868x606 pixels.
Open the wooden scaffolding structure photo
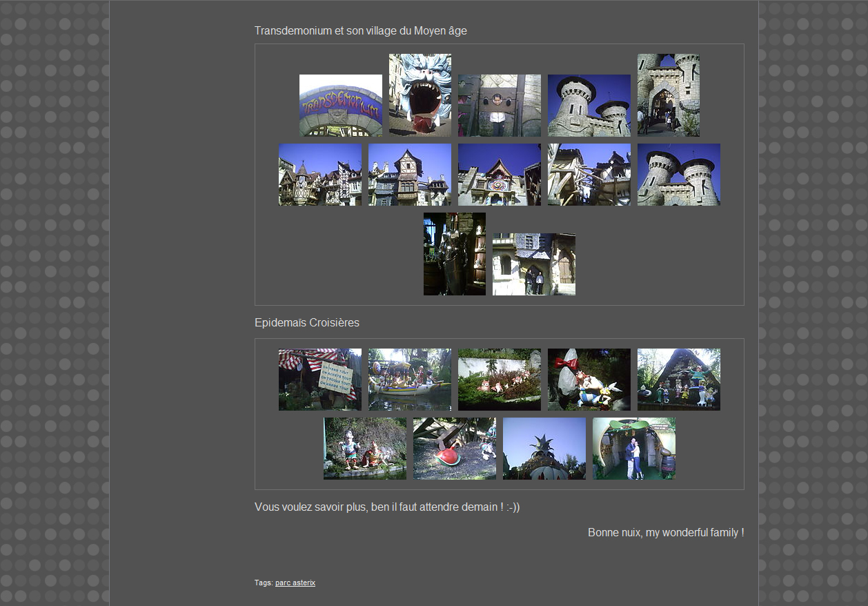tap(589, 175)
